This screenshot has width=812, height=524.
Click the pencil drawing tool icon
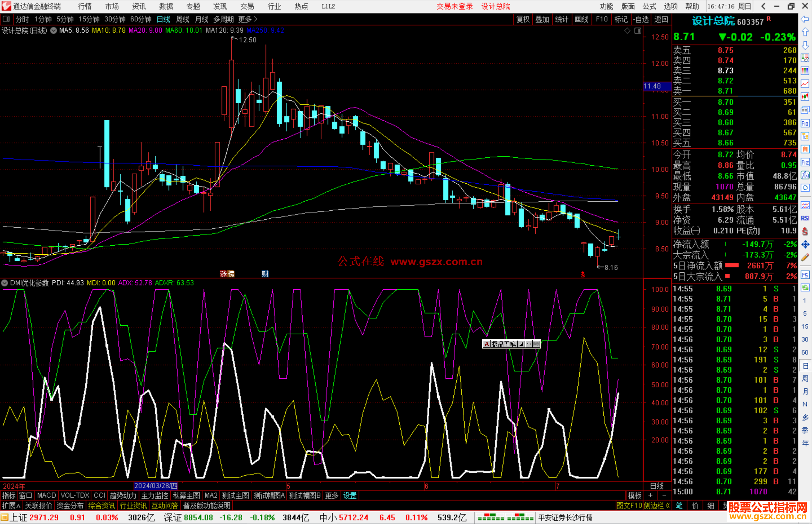pos(805,258)
